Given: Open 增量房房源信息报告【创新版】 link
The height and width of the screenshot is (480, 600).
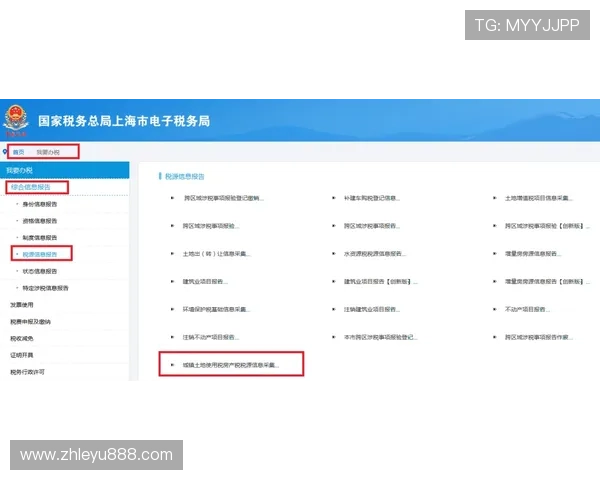Looking at the screenshot, I should (547, 282).
